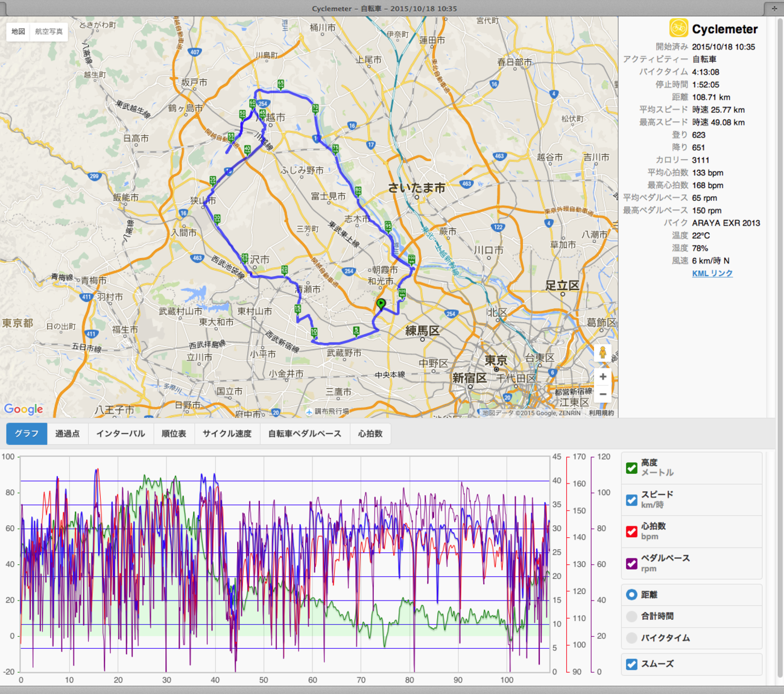Switch map to 地図 view
The width and height of the screenshot is (784, 694).
[18, 31]
